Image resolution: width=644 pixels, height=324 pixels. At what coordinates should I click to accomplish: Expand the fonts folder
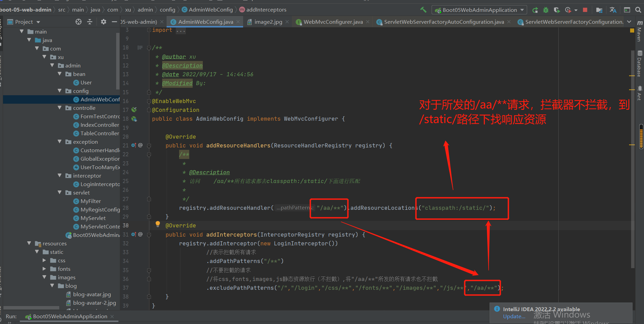point(44,269)
